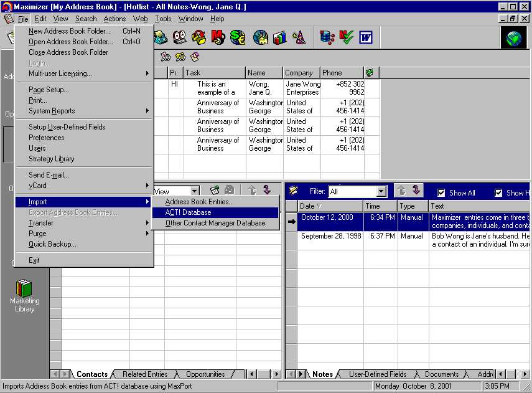Select the September 28, 1998 note row
The height and width of the screenshot is (393, 532).
pyautogui.click(x=330, y=237)
